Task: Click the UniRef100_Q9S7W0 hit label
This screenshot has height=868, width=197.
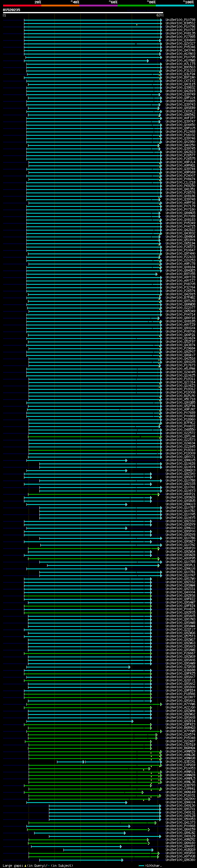Action: [180, 579]
